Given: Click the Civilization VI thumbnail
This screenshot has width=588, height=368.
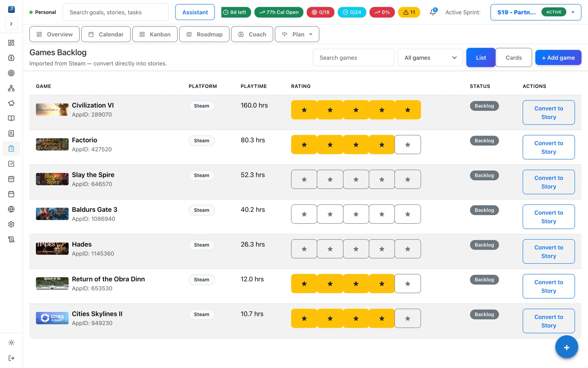Looking at the screenshot, I should coord(52,110).
